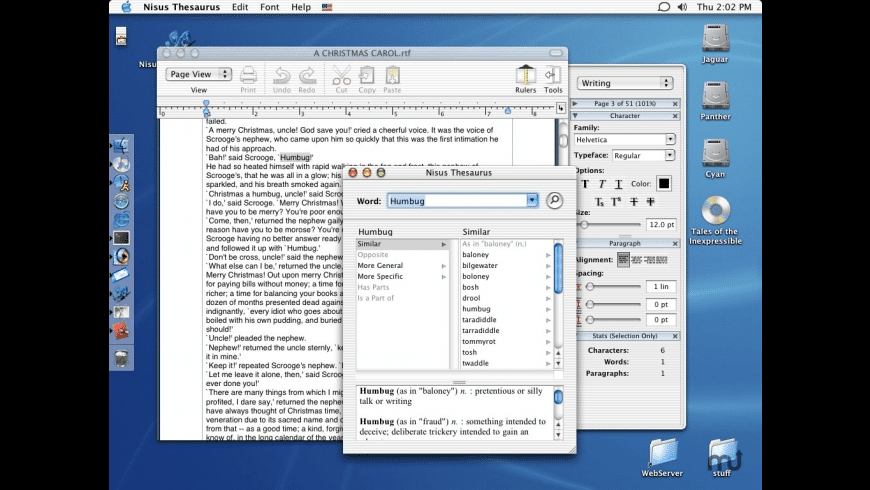The image size is (870, 490).
Task: Click the Rulers toolbar icon
Action: pyautogui.click(x=525, y=76)
